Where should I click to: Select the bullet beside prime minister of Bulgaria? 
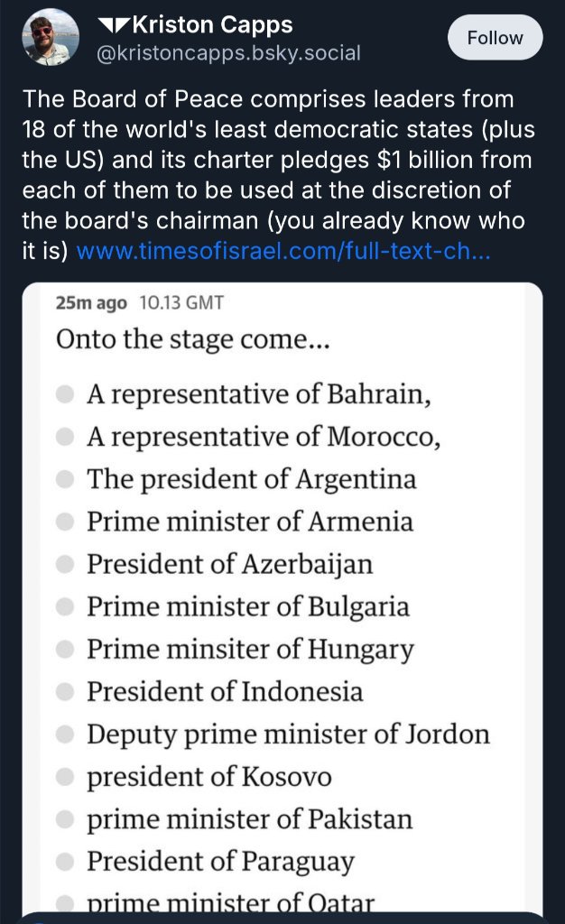pyautogui.click(x=64, y=606)
